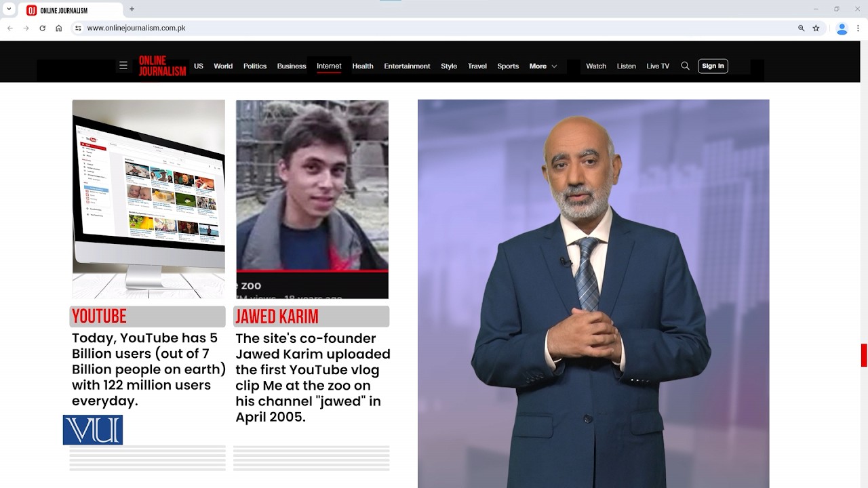Expand the More menu chevron
The height and width of the screenshot is (488, 868).
tap(554, 66)
